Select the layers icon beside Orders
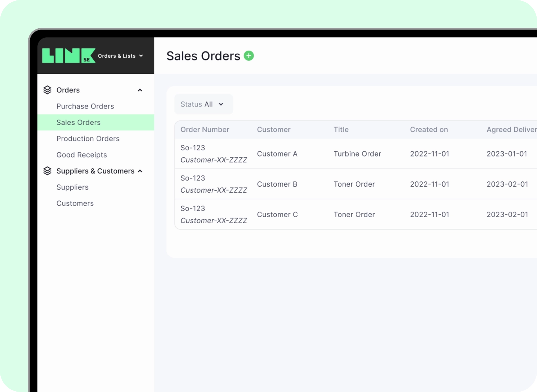The width and height of the screenshot is (537, 392). 47,89
